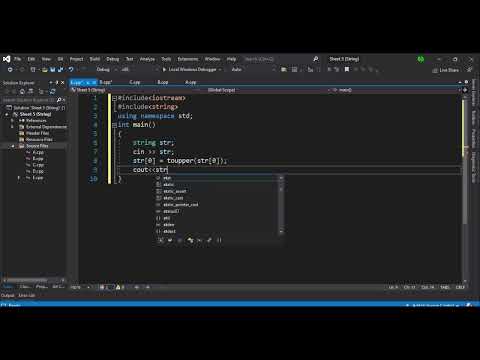Image resolution: width=480 pixels, height=360 pixels.
Task: Open the File menu
Action: click(x=18, y=59)
